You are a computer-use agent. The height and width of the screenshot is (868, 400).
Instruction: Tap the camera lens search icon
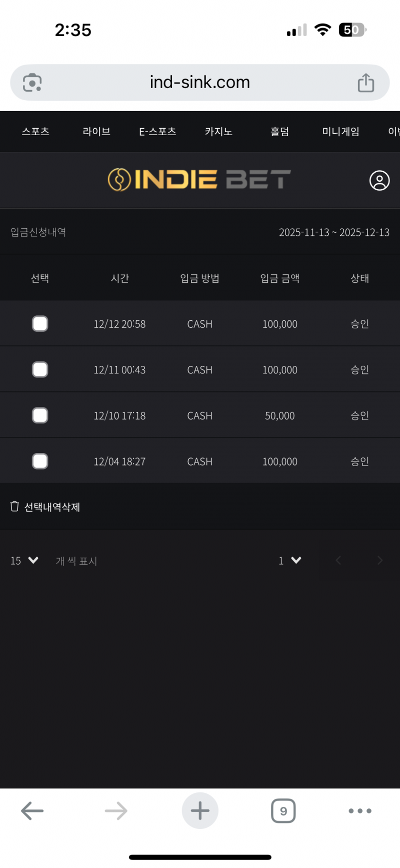coord(32,83)
